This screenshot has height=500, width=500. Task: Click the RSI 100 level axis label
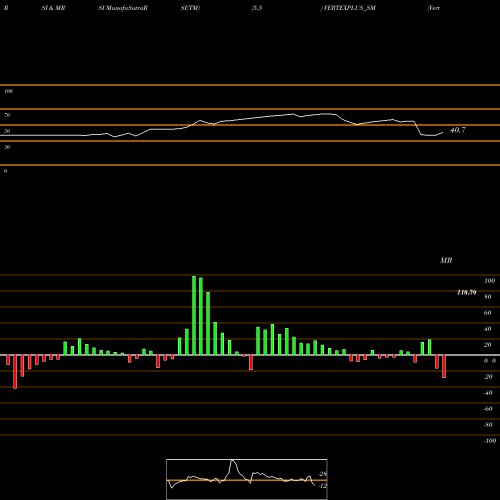pyautogui.click(x=9, y=91)
